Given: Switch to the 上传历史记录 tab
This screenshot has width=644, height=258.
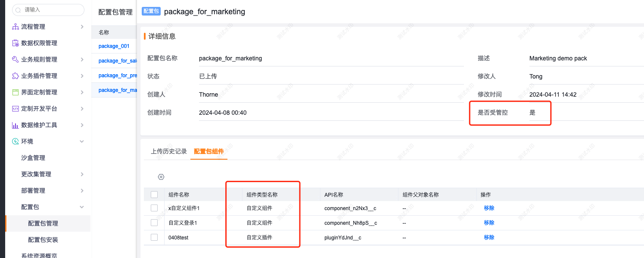Looking at the screenshot, I should click(x=170, y=151).
